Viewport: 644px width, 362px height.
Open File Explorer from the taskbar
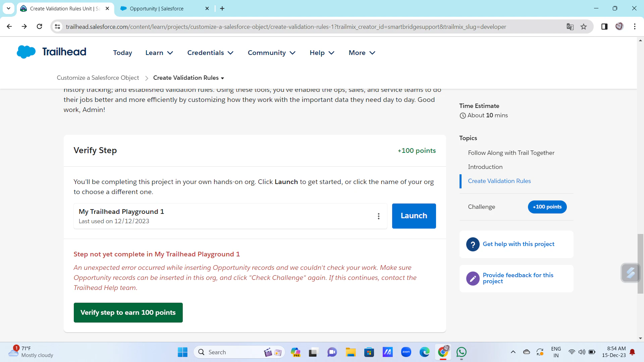pos(351,352)
